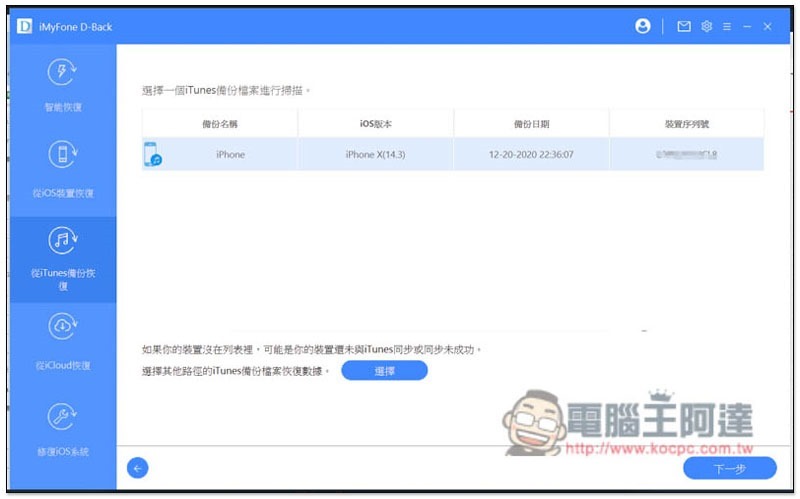Open the 從iOS裝置恢復 tab label
This screenshot has height=499, width=800.
click(63, 193)
